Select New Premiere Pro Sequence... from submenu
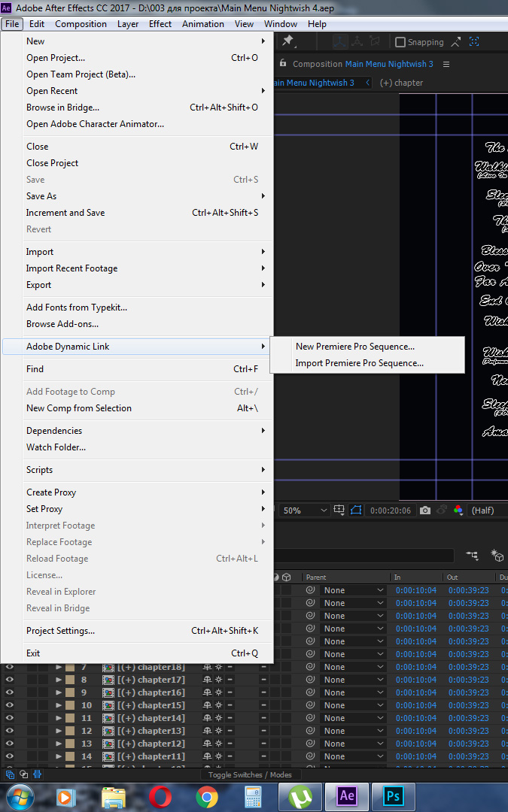This screenshot has width=508, height=812. point(355,347)
